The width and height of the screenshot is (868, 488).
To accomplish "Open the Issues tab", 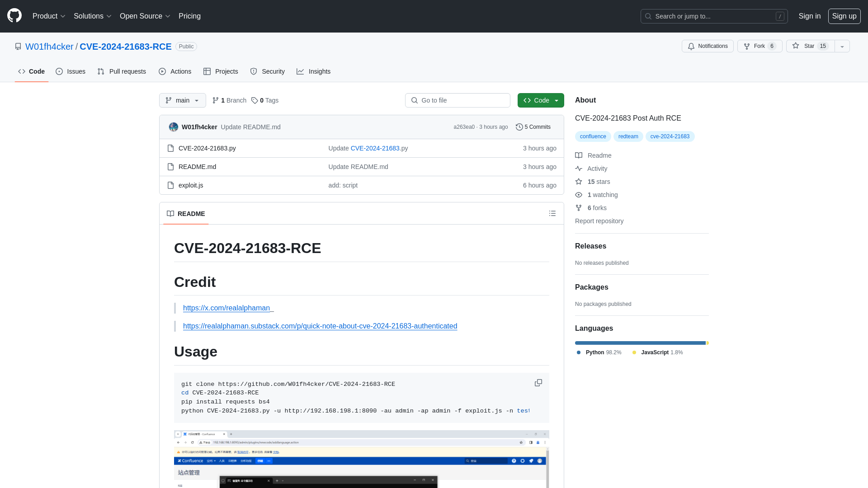I will [71, 71].
